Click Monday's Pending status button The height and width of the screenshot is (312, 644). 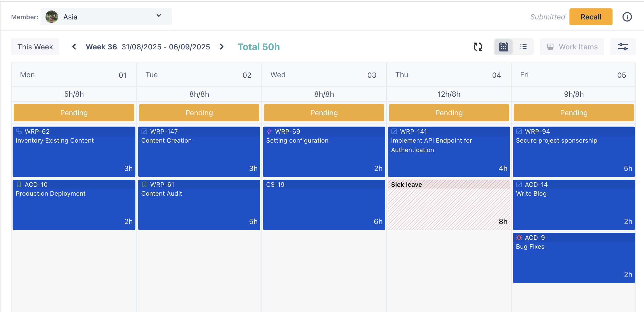74,113
